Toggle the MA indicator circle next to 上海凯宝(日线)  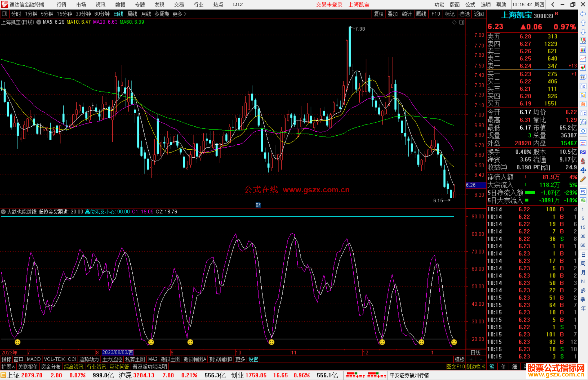point(39,22)
